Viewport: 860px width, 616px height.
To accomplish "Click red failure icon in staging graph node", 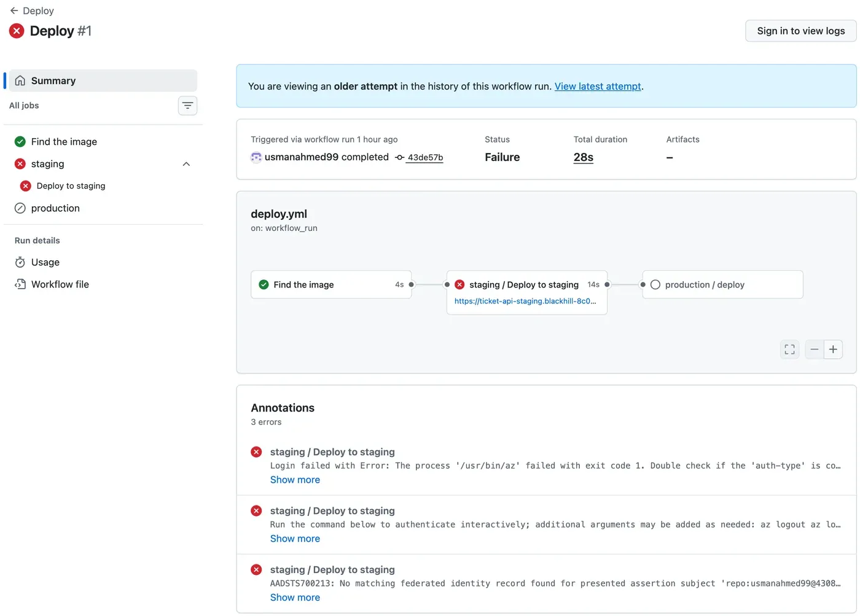I will pyautogui.click(x=459, y=284).
